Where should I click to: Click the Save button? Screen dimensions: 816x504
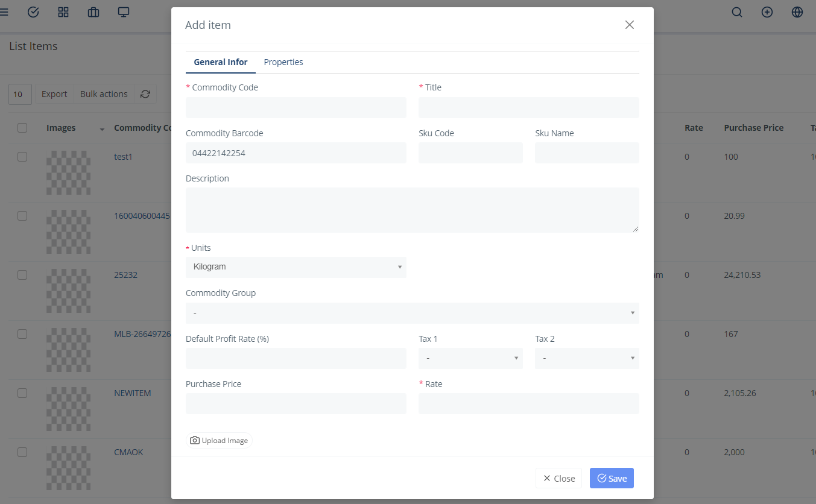[612, 477]
